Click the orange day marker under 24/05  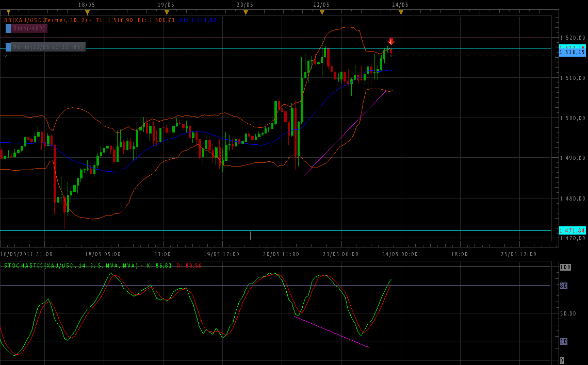401,12
